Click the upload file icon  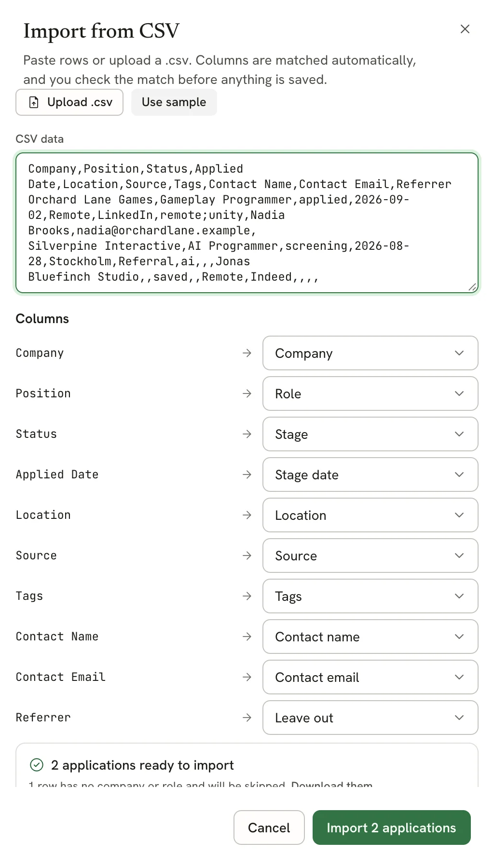point(34,102)
